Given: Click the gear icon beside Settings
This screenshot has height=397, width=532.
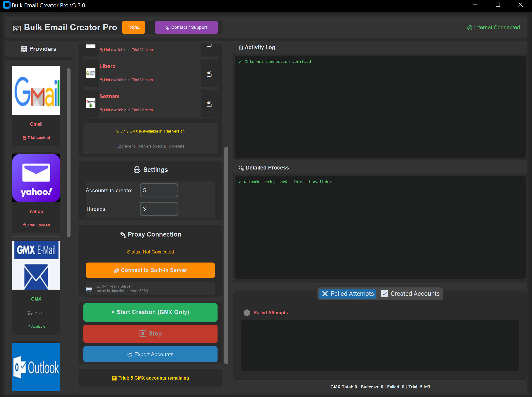Looking at the screenshot, I should 137,170.
